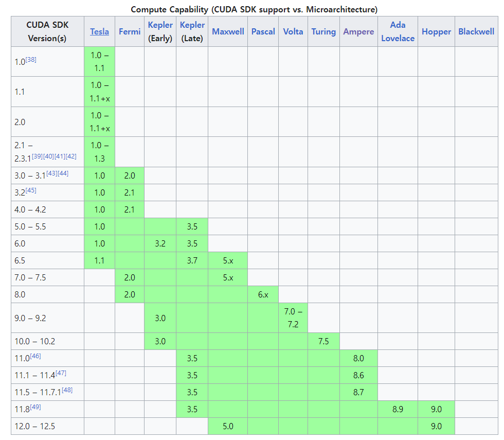This screenshot has height=440, width=504.
Task: Click the Tesla '1.0 – 1.1+x' cell in the SDK 2.0 row
Action: point(100,122)
